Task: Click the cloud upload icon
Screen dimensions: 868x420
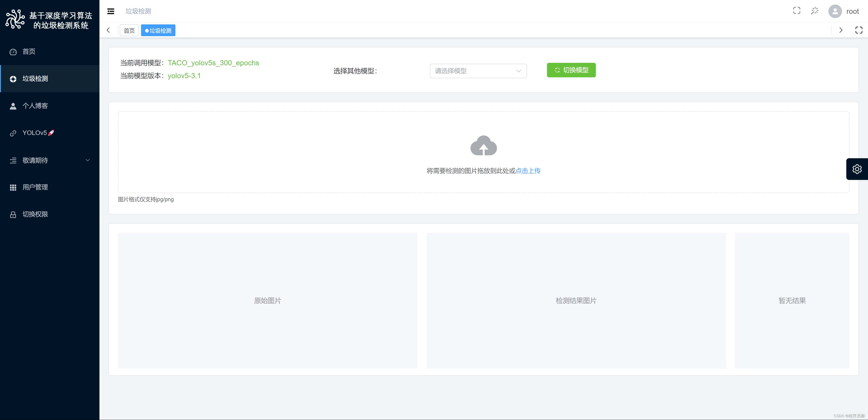Action: tap(484, 146)
